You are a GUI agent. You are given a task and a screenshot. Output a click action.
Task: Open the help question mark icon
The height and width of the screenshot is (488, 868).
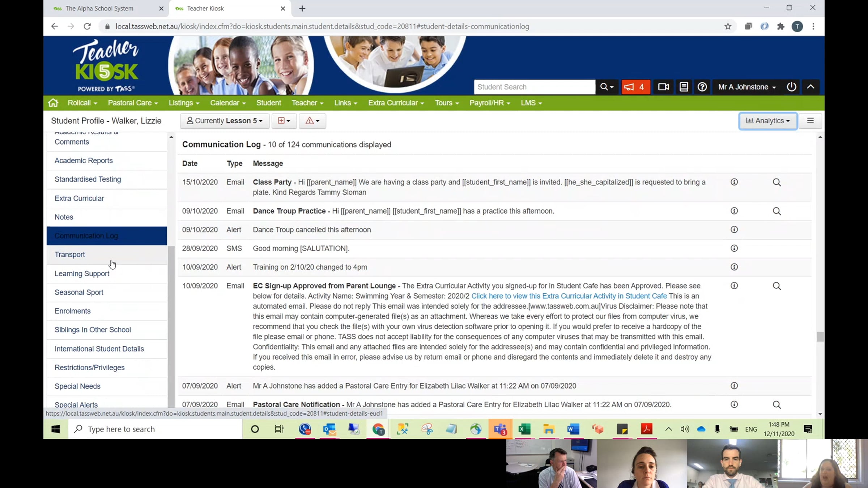pyautogui.click(x=702, y=87)
